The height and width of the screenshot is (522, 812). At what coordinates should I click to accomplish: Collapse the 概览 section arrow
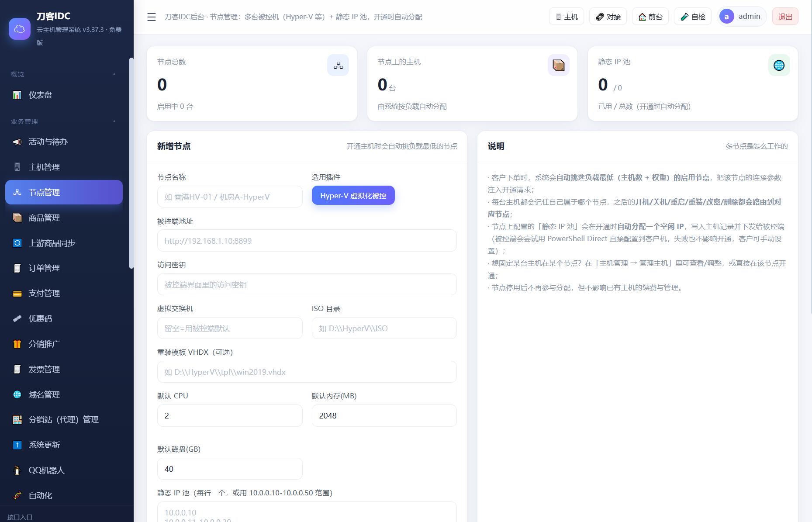click(x=114, y=74)
